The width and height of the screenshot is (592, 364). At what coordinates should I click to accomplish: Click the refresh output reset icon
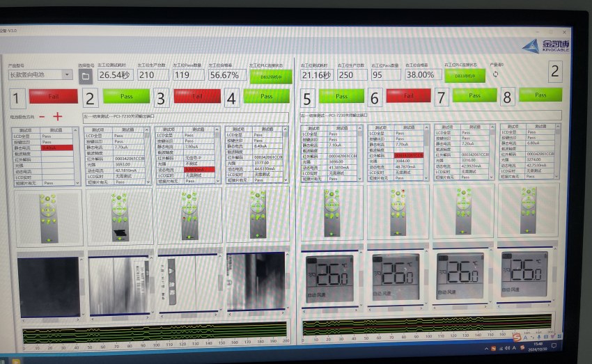495,74
